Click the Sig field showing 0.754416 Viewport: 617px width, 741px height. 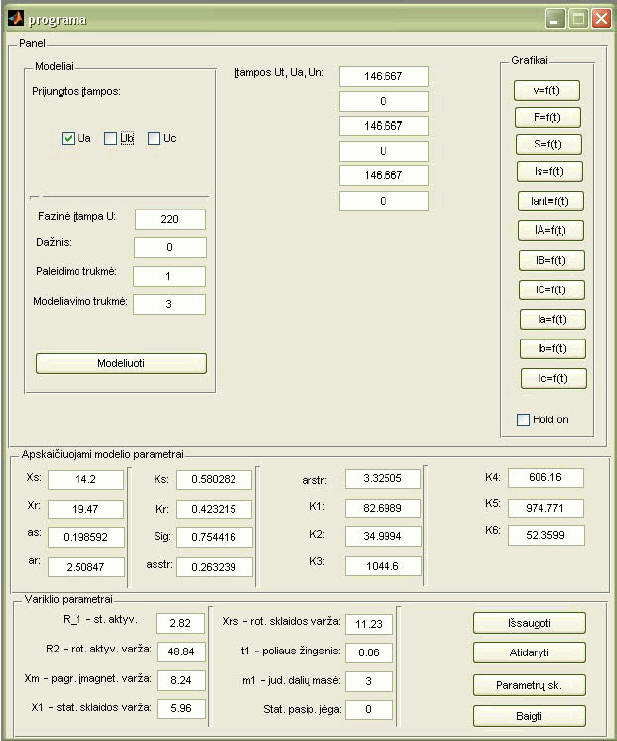(x=214, y=537)
